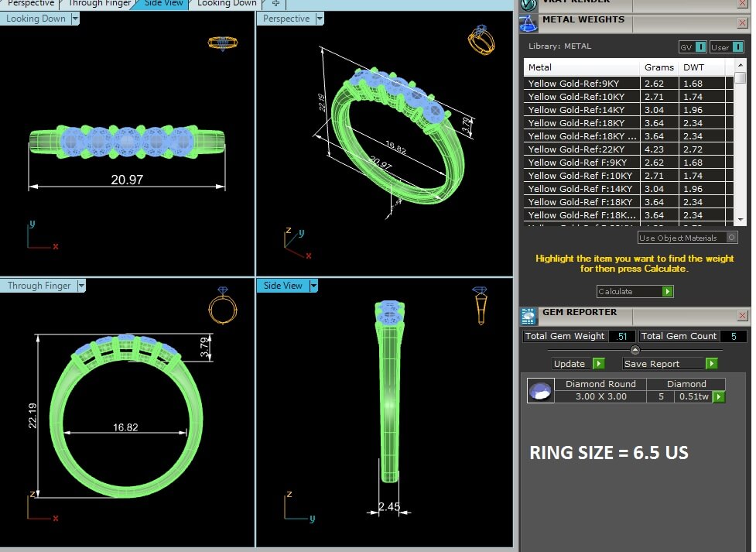Select the Side View tab at top
The height and width of the screenshot is (552, 756).
163,4
